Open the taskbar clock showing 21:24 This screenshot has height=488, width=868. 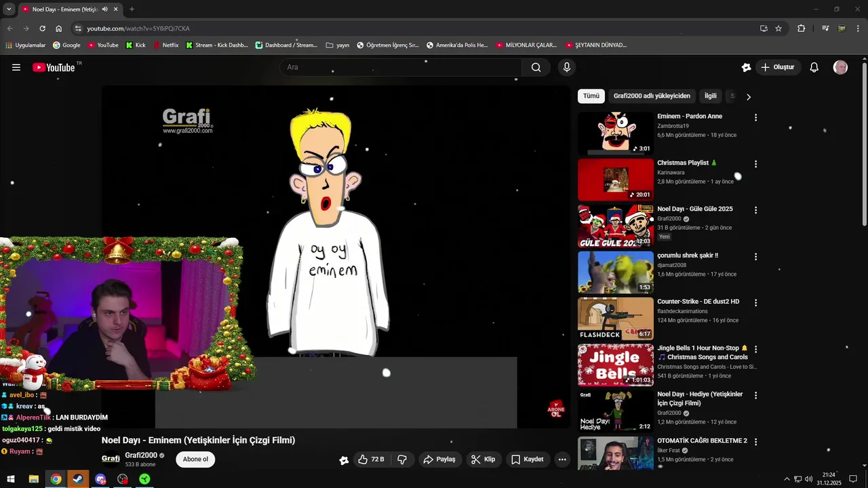click(829, 479)
